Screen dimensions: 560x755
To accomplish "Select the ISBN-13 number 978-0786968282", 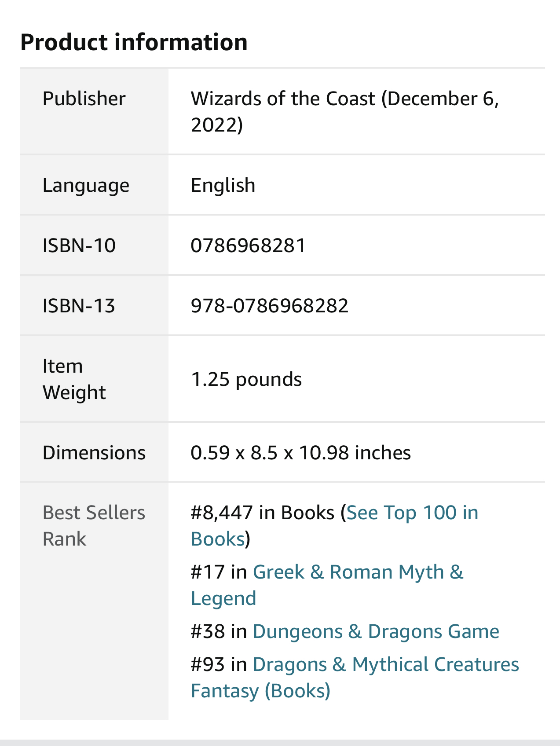I will click(x=269, y=306).
